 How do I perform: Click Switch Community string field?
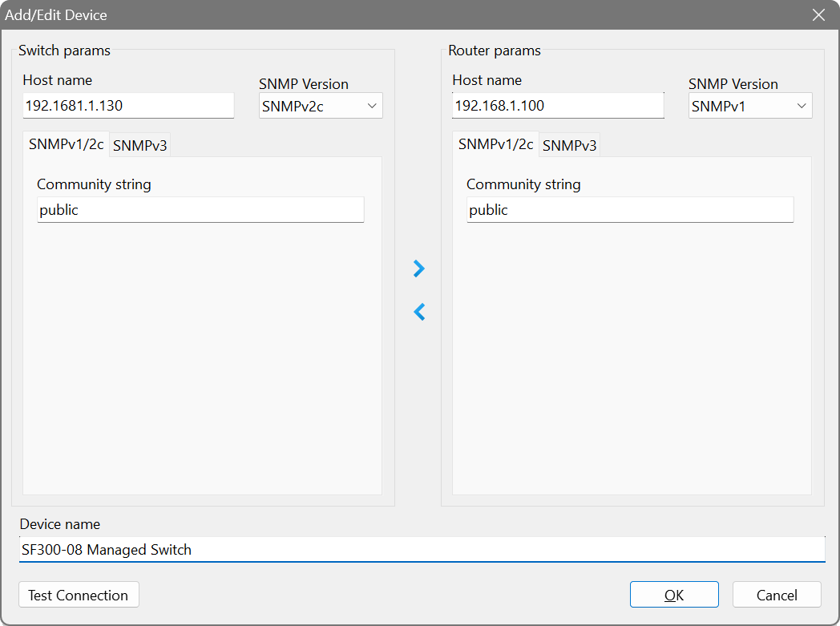tap(201, 210)
